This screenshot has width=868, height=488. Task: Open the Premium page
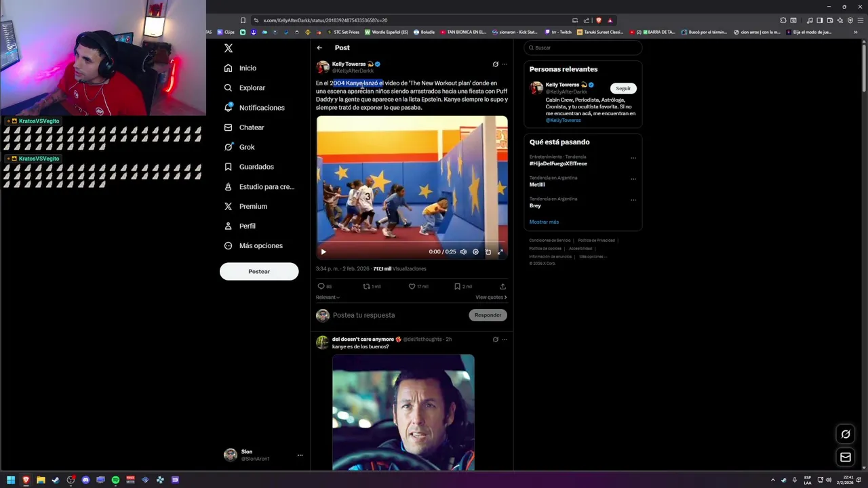245,206
